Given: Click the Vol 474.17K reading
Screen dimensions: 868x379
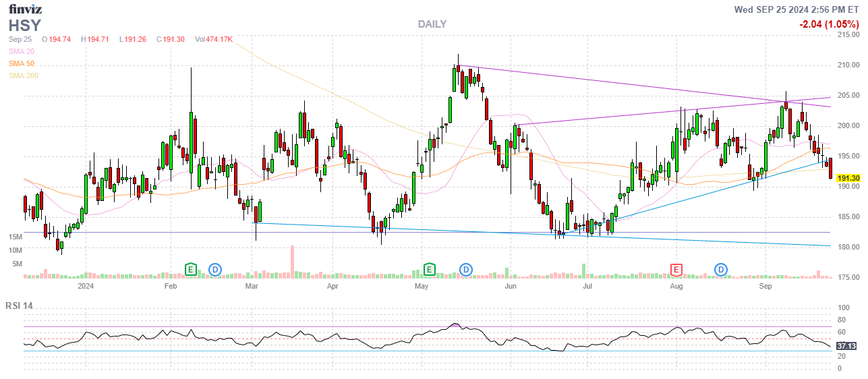Looking at the screenshot, I should point(213,39).
